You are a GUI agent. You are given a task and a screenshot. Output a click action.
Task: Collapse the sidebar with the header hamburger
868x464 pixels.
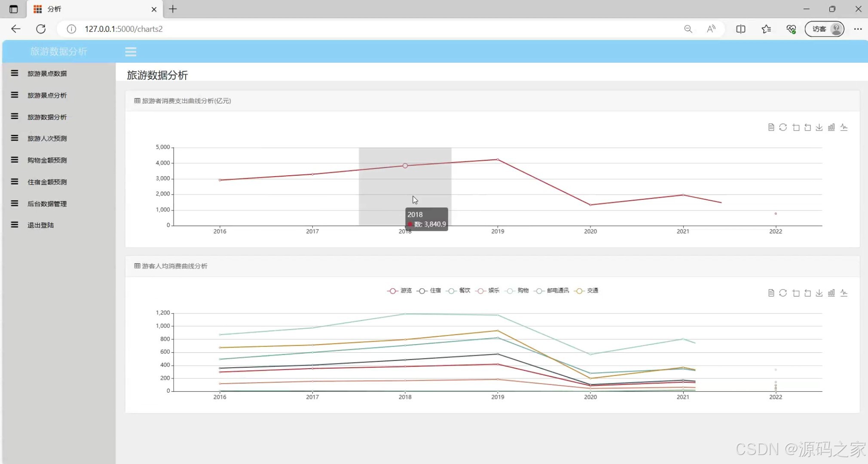(131, 52)
